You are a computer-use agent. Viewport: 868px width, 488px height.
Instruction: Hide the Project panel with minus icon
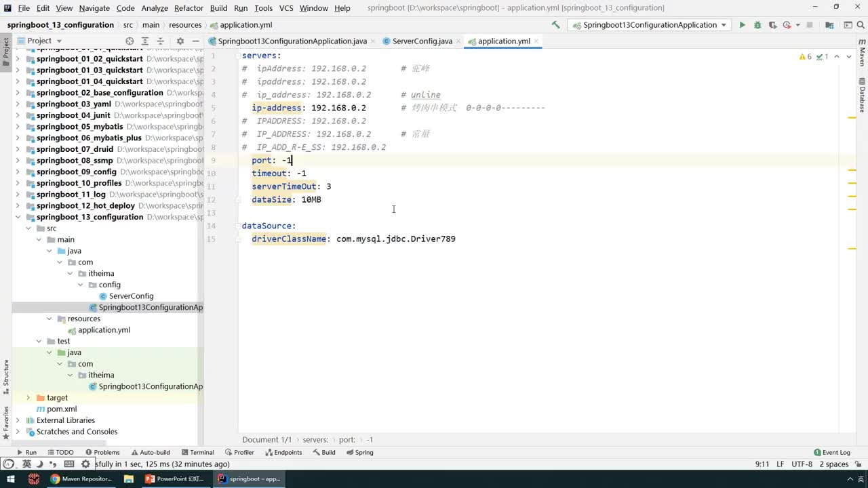[195, 41]
